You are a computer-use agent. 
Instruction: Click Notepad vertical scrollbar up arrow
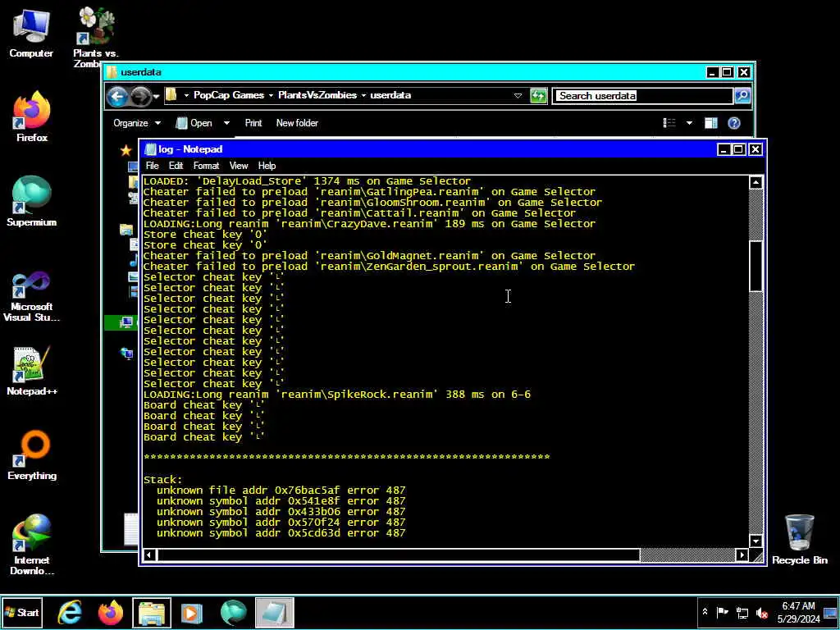(756, 183)
